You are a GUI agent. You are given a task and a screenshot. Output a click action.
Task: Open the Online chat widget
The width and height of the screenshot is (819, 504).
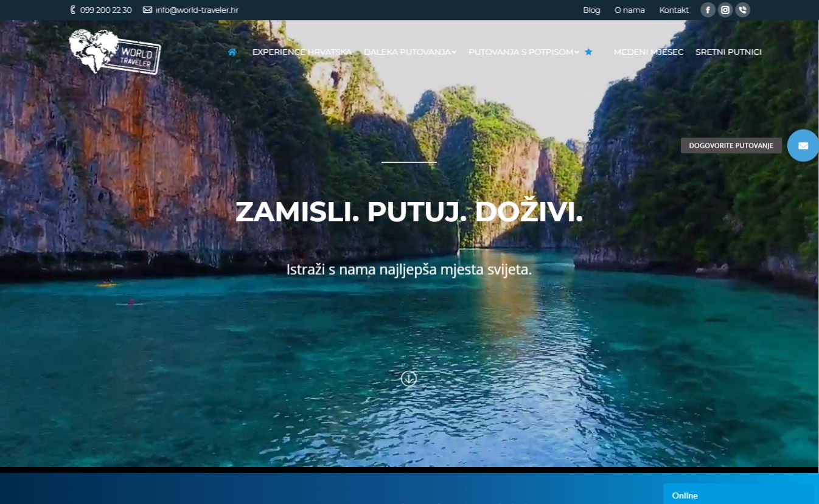click(739, 494)
